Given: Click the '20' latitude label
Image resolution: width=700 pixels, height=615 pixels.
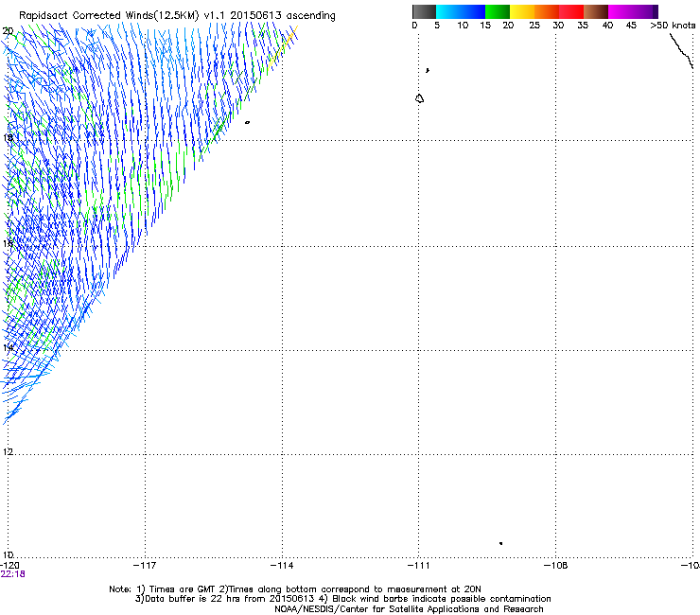Looking at the screenshot, I should click(x=8, y=31).
